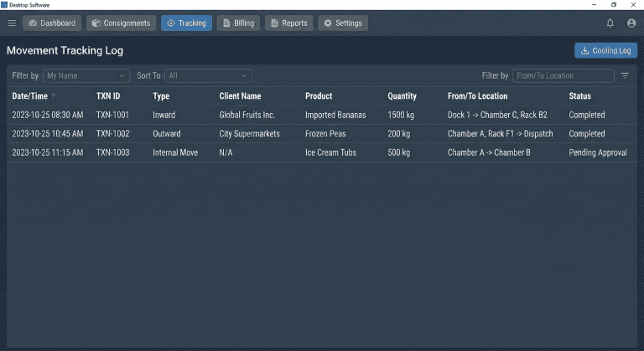Viewport: 644px width, 351px height.
Task: Go to the Billing tab
Action: click(x=238, y=23)
